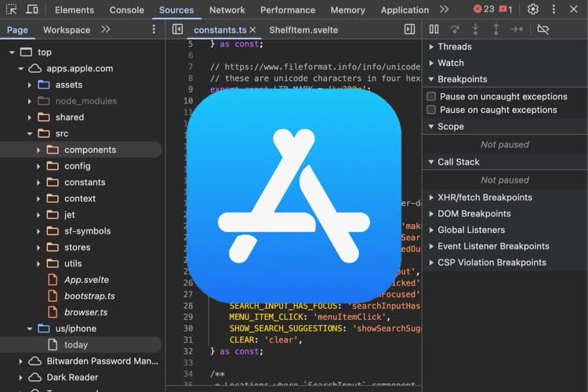Open the Console tab
Screen dimensions: 588x392
(126, 10)
